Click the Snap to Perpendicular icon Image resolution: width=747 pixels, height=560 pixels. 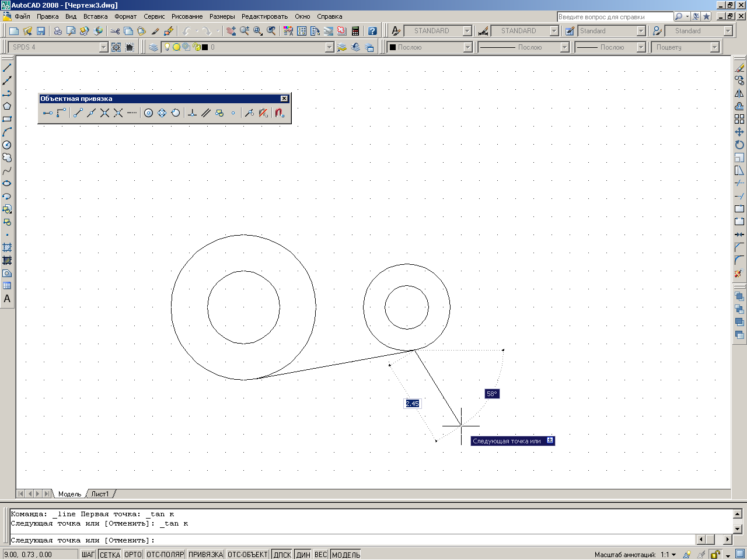[x=193, y=113]
